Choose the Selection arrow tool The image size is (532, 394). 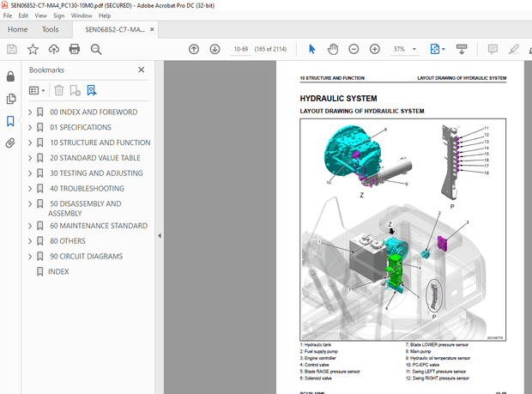point(311,49)
